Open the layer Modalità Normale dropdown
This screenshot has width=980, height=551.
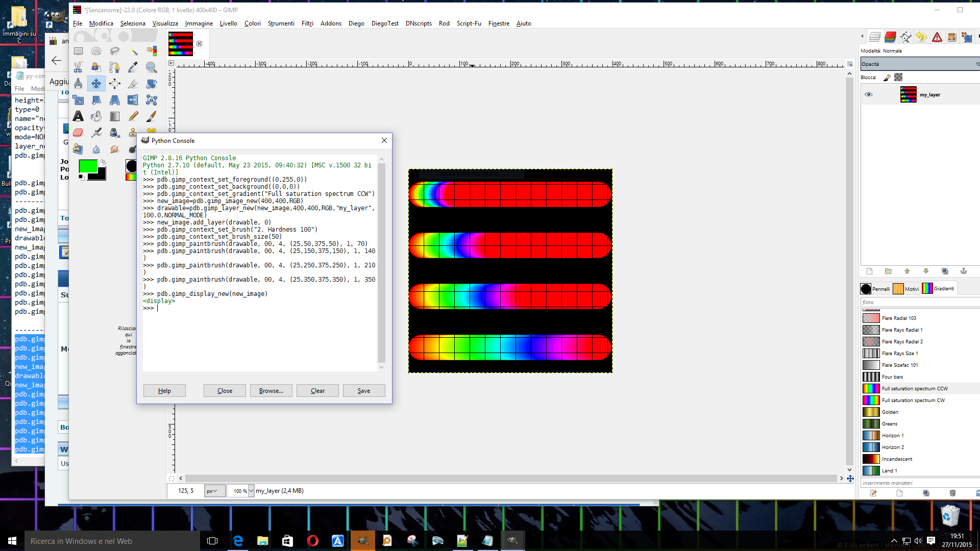[919, 51]
